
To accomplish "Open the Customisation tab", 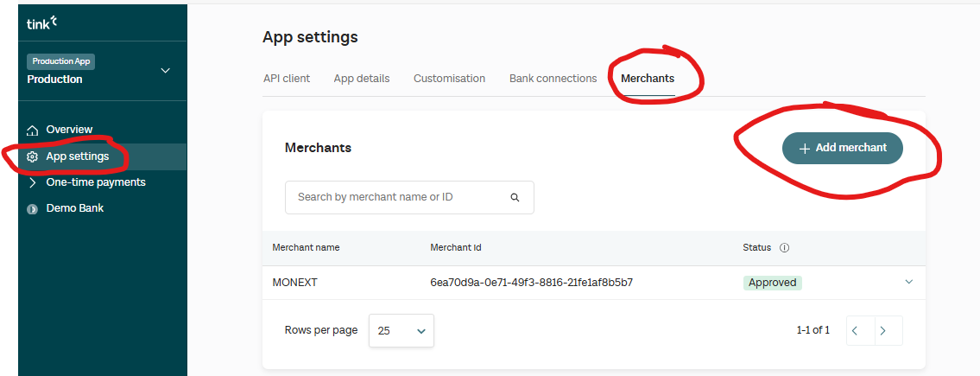I will (449, 79).
